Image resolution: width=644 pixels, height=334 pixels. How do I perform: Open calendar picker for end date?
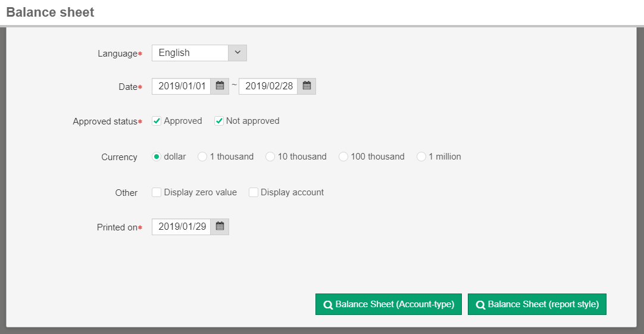pyautogui.click(x=307, y=86)
